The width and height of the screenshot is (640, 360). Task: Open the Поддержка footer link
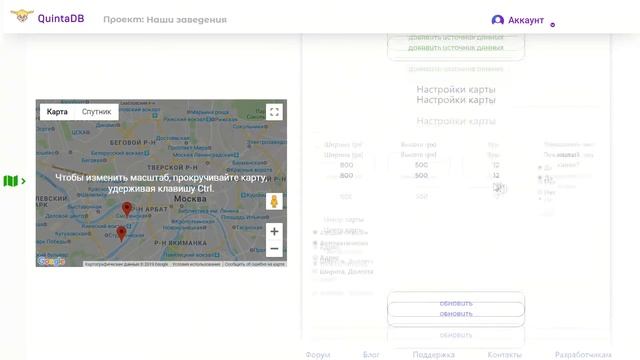(x=433, y=355)
